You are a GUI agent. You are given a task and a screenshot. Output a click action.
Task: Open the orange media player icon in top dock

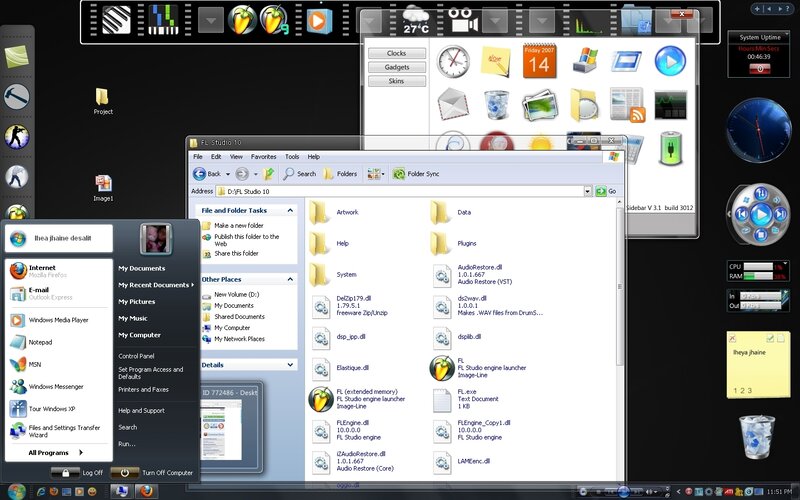[319, 21]
